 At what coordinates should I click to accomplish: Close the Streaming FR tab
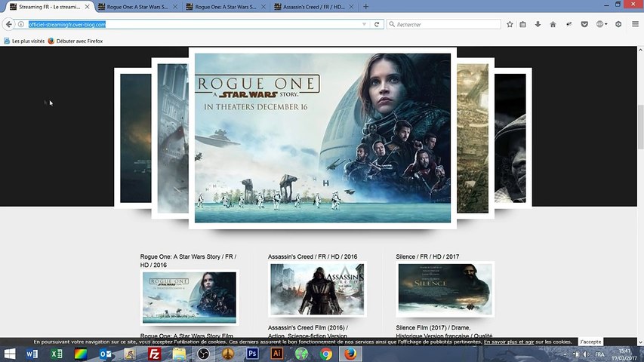click(87, 7)
